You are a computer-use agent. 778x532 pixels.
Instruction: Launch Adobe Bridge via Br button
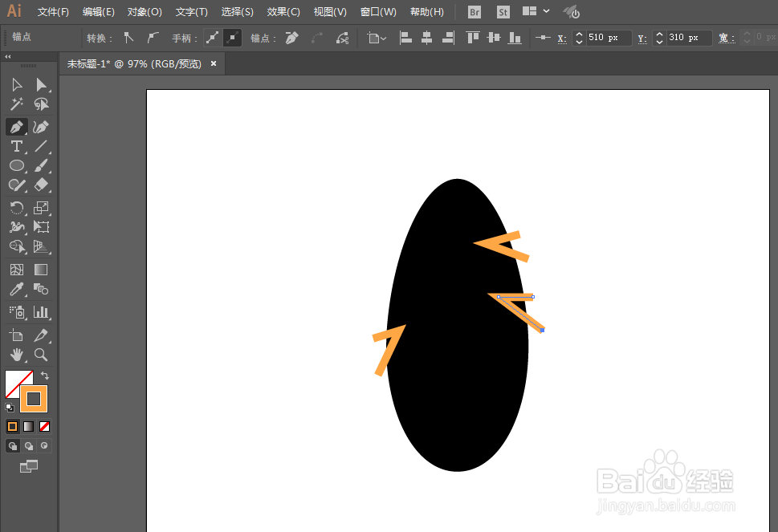(474, 11)
